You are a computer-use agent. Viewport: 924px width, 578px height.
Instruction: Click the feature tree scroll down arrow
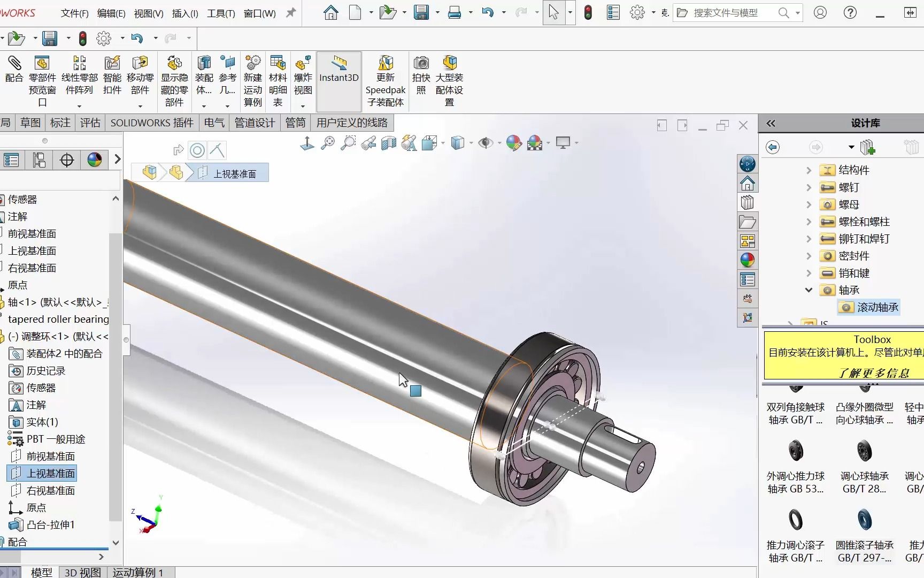115,543
